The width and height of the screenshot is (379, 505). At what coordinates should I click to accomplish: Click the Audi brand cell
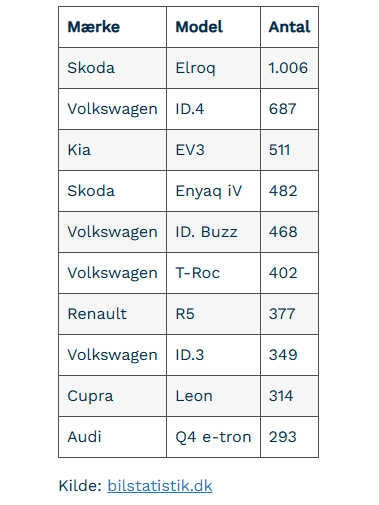[x=112, y=437]
